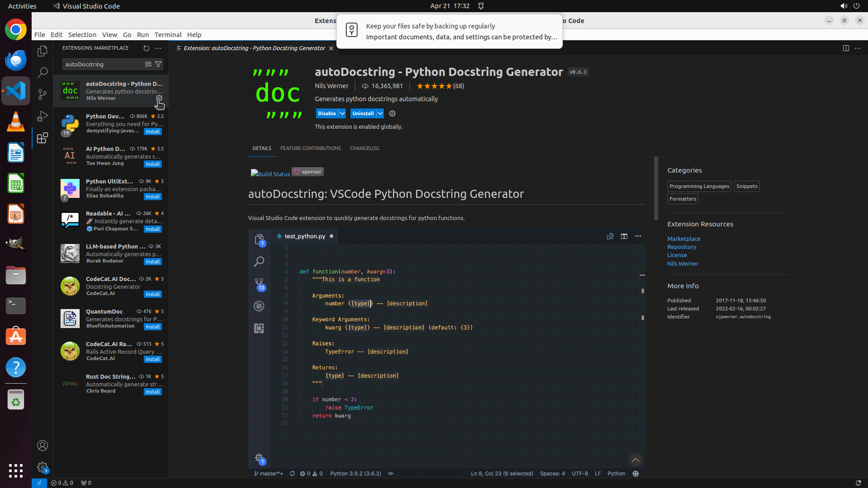Viewport: 868px width, 488px height.
Task: Open the Repository link under Extension Resources
Action: click(x=681, y=247)
